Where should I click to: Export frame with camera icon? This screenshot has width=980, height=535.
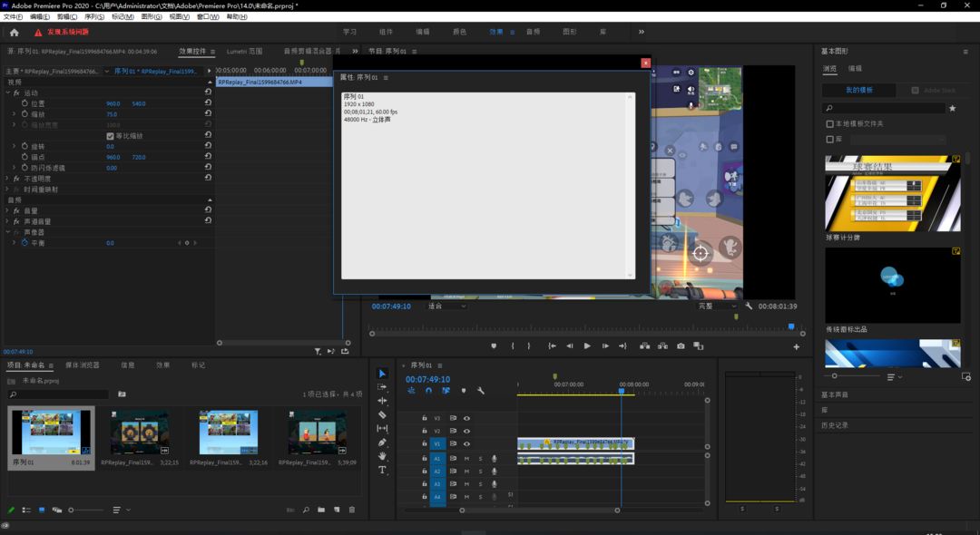pyautogui.click(x=681, y=345)
